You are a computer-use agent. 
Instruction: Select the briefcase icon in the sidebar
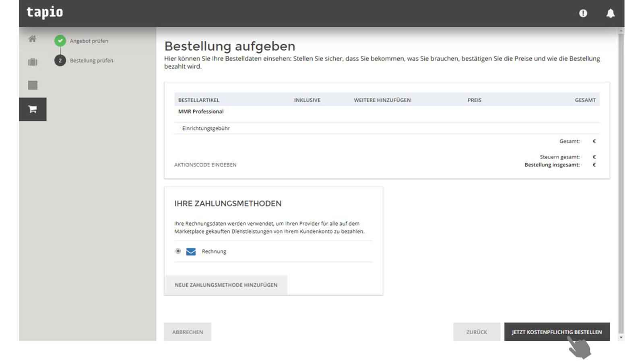coord(33,61)
